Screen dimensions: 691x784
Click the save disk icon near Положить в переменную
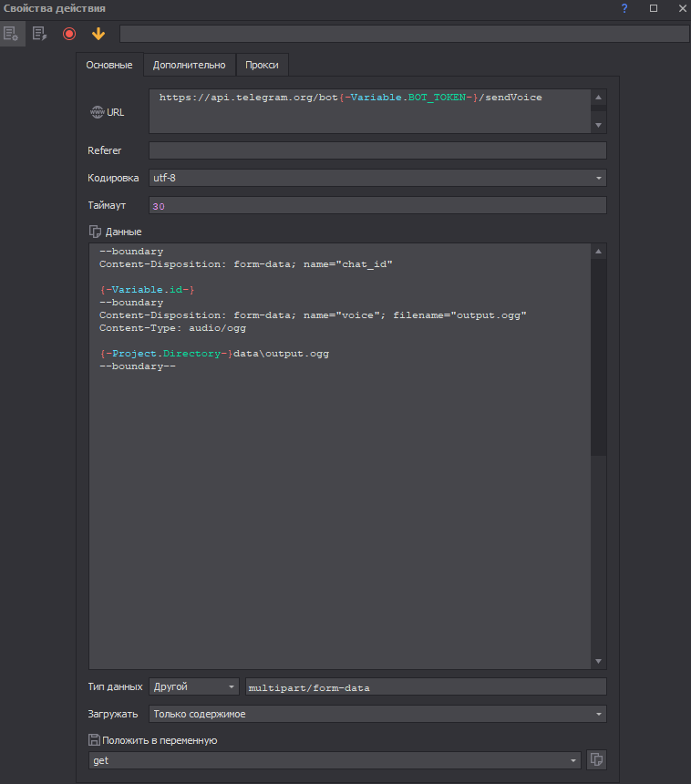click(94, 740)
